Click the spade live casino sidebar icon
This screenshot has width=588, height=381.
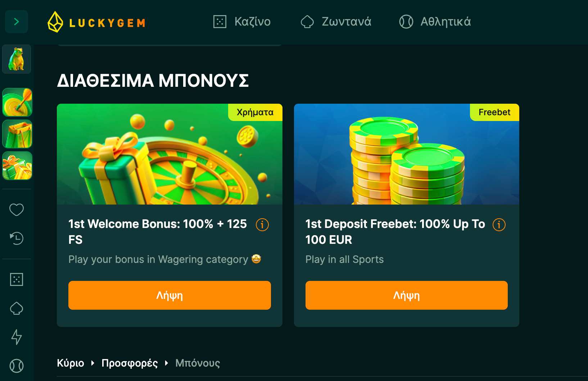(x=17, y=308)
